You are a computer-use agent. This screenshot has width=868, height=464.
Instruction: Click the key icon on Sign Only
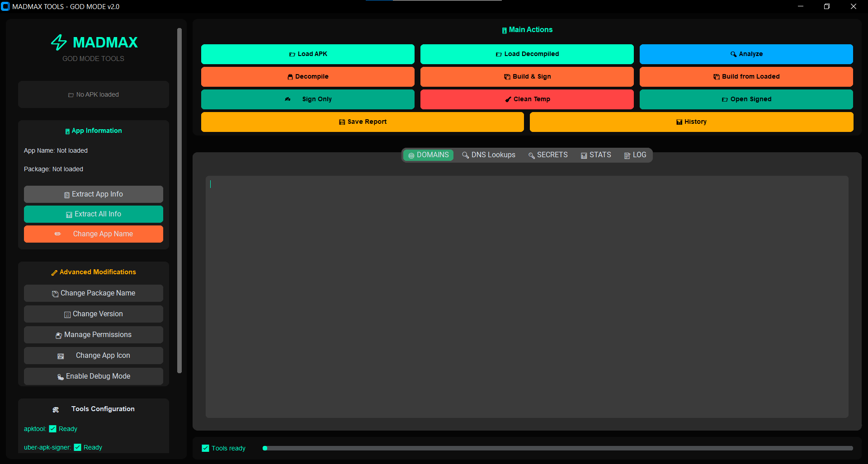[x=288, y=99]
